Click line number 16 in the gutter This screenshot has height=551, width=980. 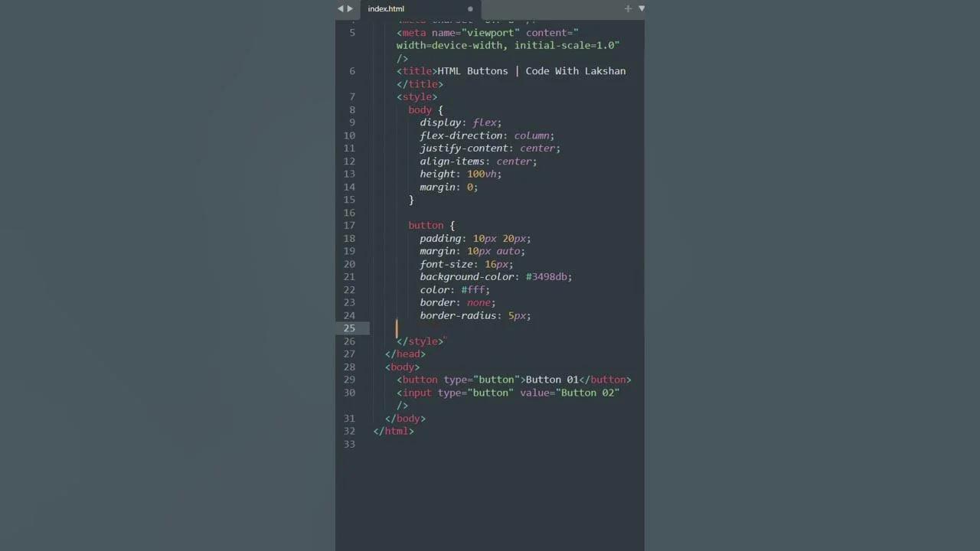click(349, 213)
